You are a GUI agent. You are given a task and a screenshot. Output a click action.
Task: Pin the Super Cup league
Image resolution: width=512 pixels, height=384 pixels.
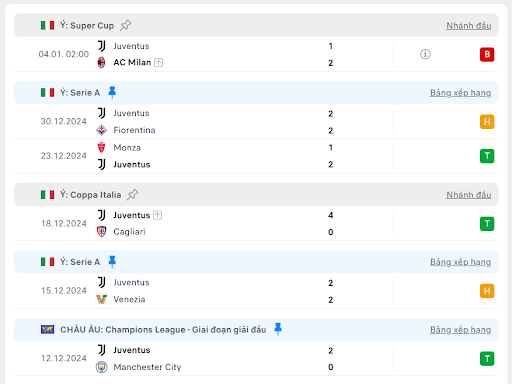tap(126, 25)
